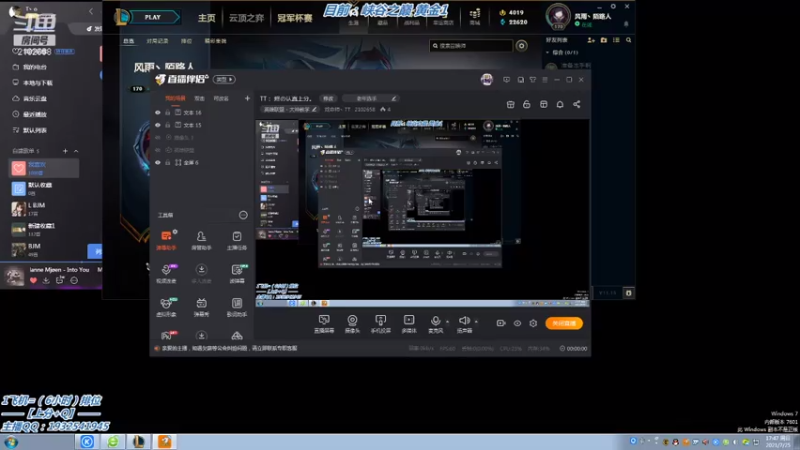Open 本地与下载 in music app

click(32, 83)
